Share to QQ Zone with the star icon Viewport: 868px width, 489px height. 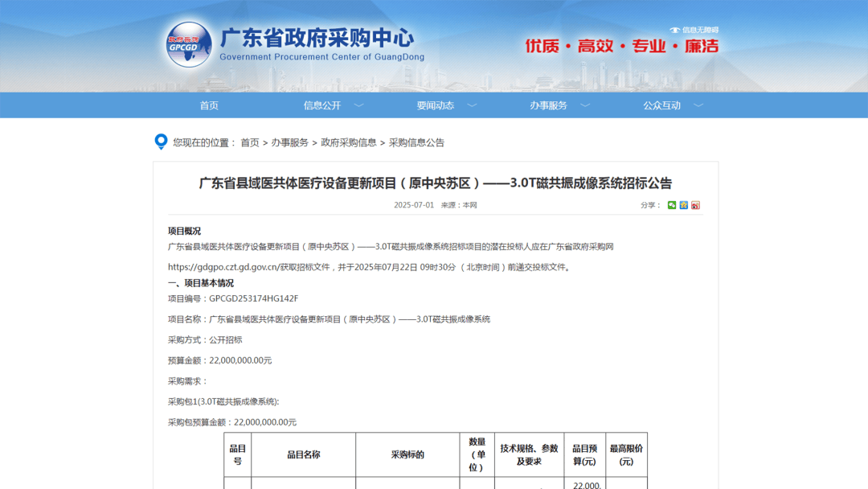pos(684,205)
